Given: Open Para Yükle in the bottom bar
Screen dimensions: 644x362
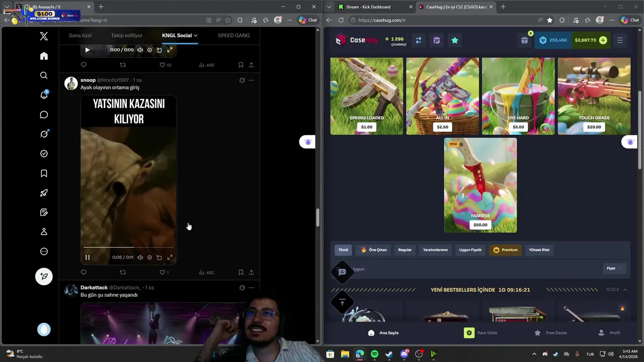Looking at the screenshot, I should tap(480, 333).
